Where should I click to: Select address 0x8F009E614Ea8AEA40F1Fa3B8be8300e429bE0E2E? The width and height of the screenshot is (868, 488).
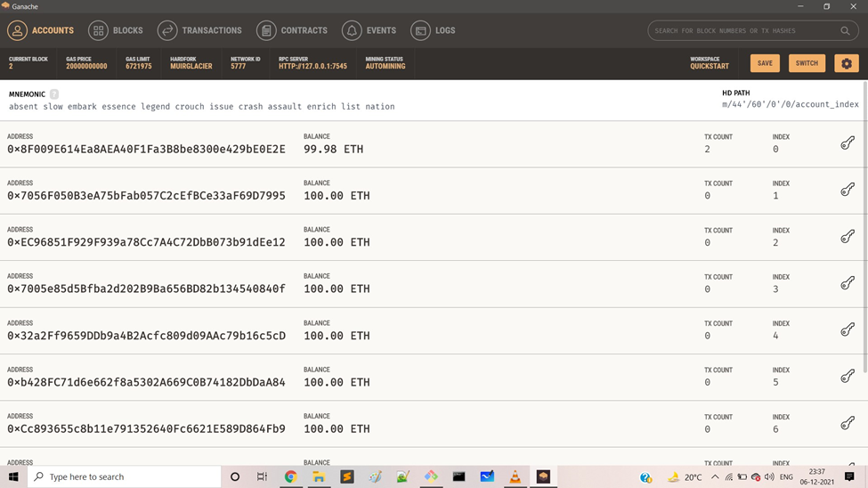[x=146, y=149]
